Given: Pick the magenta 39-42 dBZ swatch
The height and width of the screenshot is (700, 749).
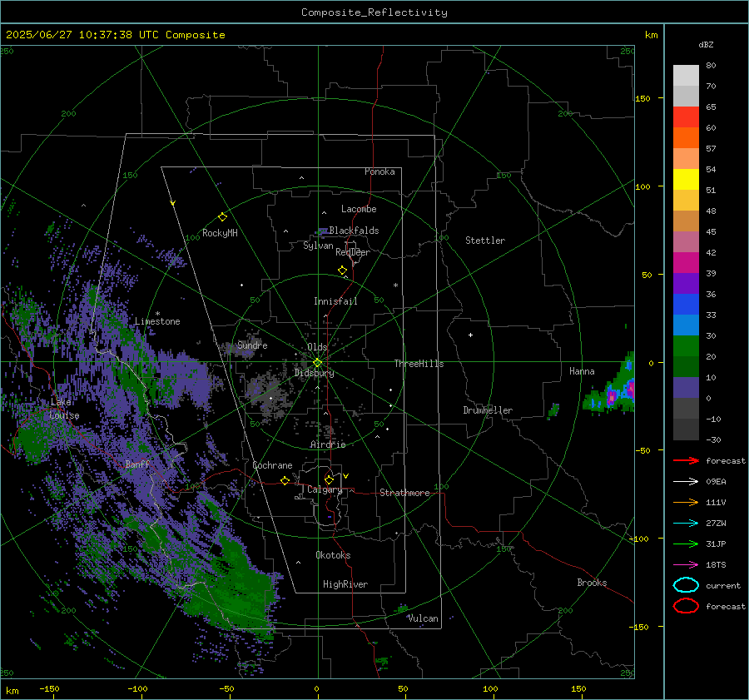Looking at the screenshot, I should pyautogui.click(x=686, y=262).
